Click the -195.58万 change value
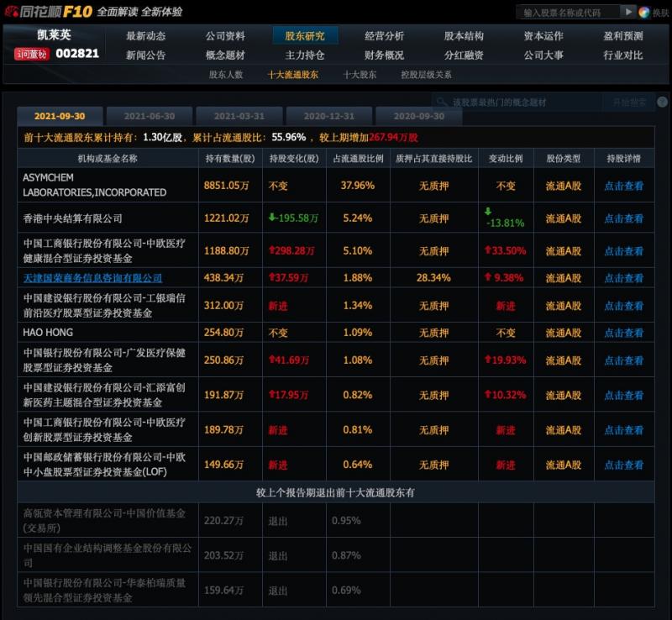This screenshot has width=672, height=620. pos(293,218)
